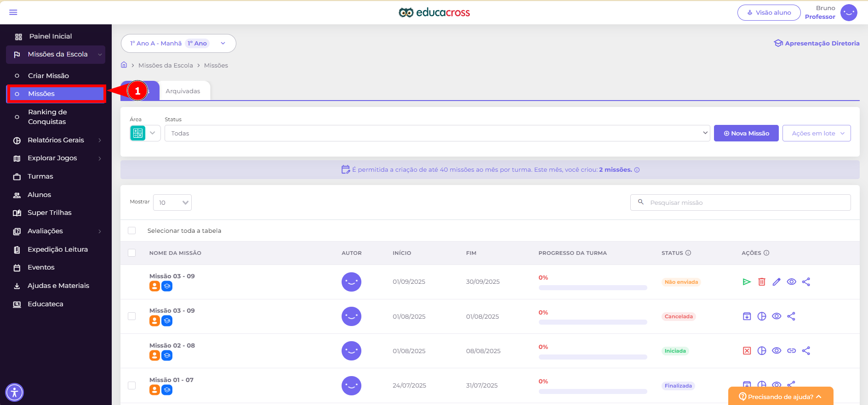Screen dimensions: 868x405
Task: Open the hamburger menu icon
Action: [13, 12]
